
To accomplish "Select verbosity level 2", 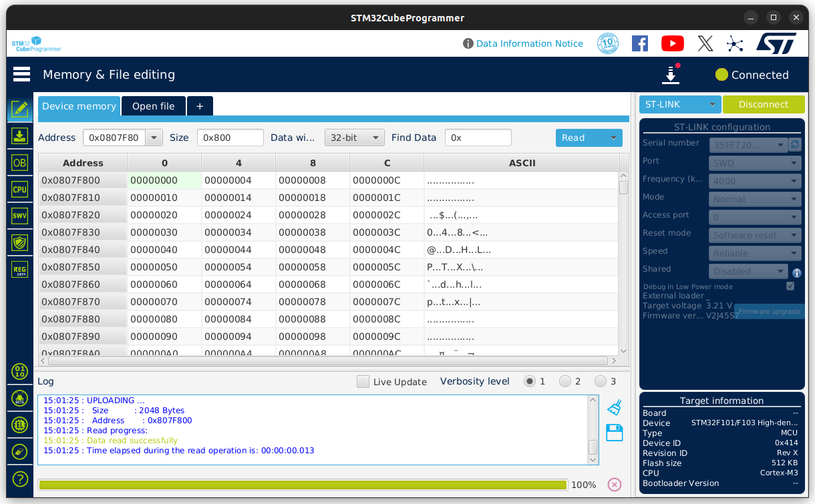I will 565,381.
